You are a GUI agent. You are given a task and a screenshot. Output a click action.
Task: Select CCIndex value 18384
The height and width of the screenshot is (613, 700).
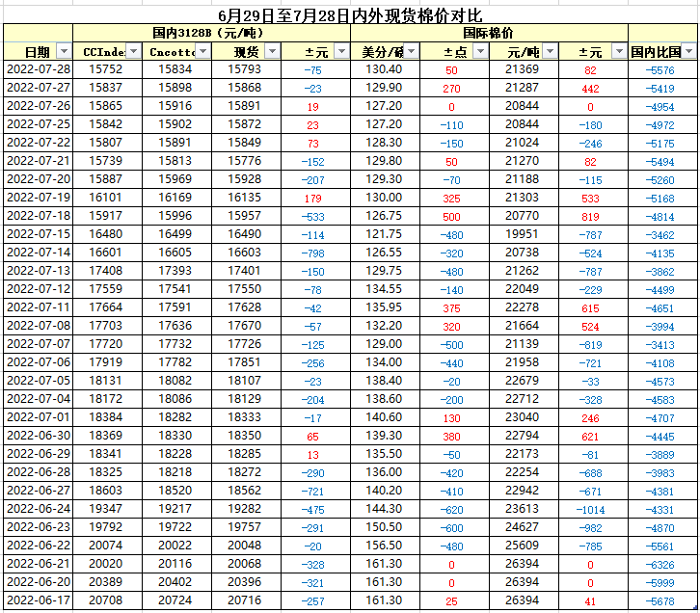click(x=108, y=417)
